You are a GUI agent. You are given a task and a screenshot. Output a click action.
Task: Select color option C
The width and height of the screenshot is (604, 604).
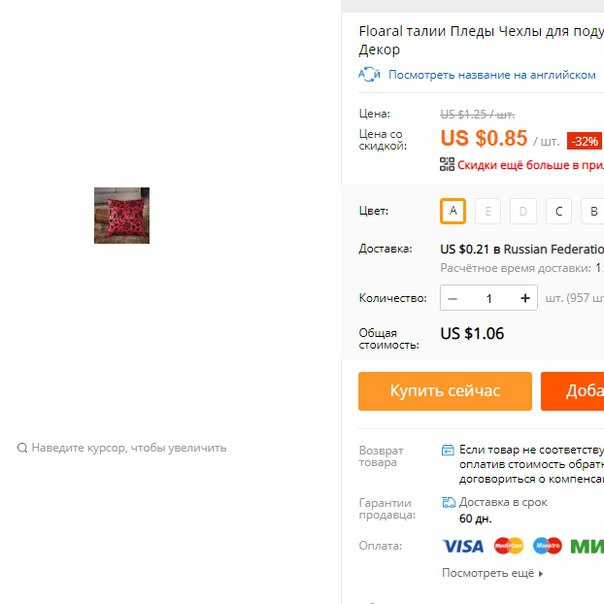point(559,211)
